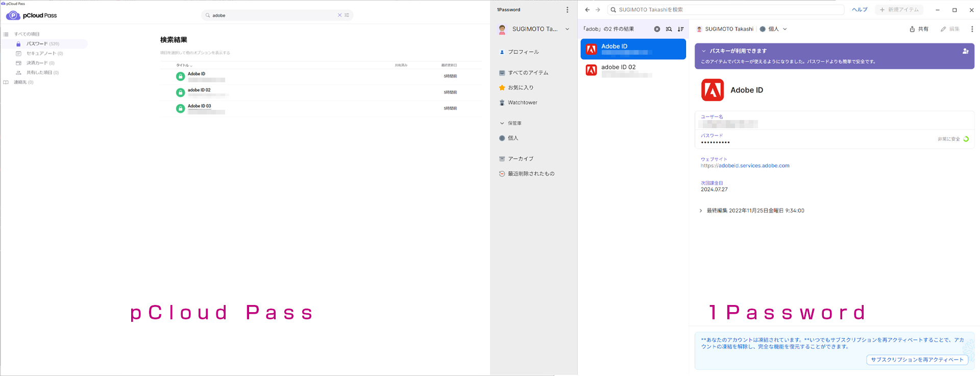Open the sort options icon in 1Password list
The width and height of the screenshot is (980, 376).
click(x=680, y=29)
